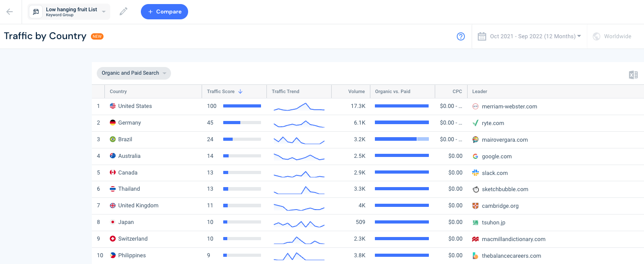This screenshot has width=644, height=264.
Task: Click the thebalancecareers.com favicon
Action: click(x=475, y=256)
